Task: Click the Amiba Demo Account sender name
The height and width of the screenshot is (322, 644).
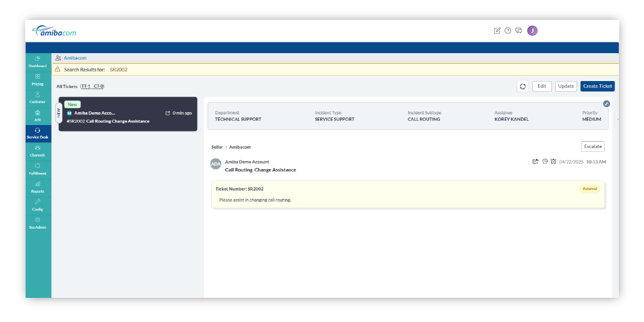Action: 247,162
